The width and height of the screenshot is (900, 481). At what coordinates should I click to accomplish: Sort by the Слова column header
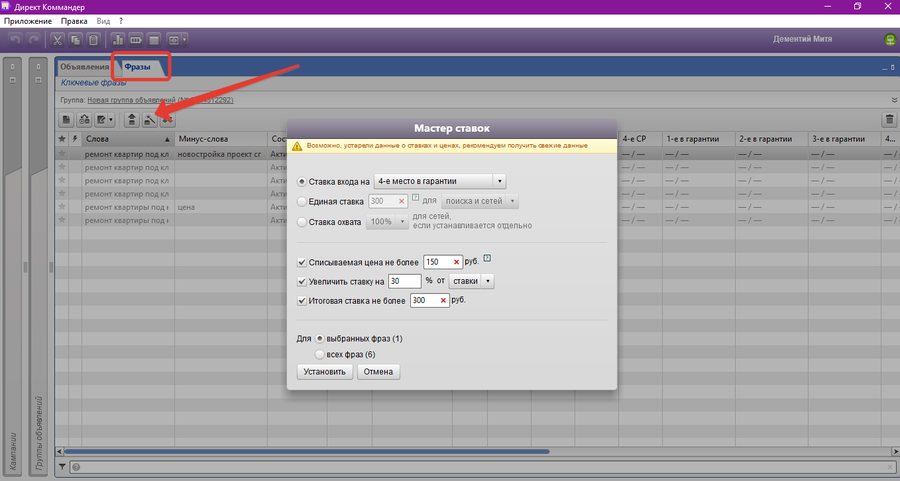[x=127, y=139]
